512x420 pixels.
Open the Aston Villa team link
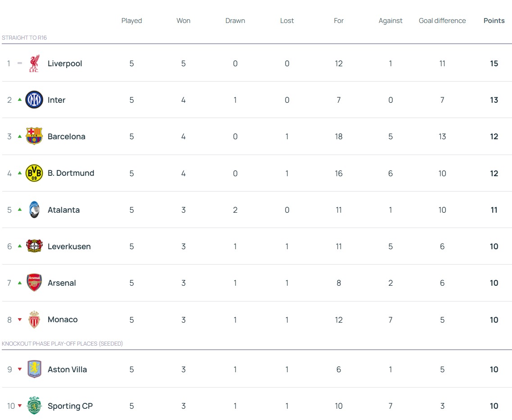[x=67, y=370]
